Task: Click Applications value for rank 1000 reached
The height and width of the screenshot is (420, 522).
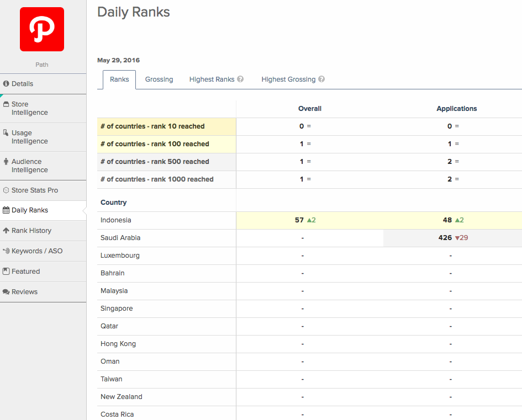Action: (450, 179)
